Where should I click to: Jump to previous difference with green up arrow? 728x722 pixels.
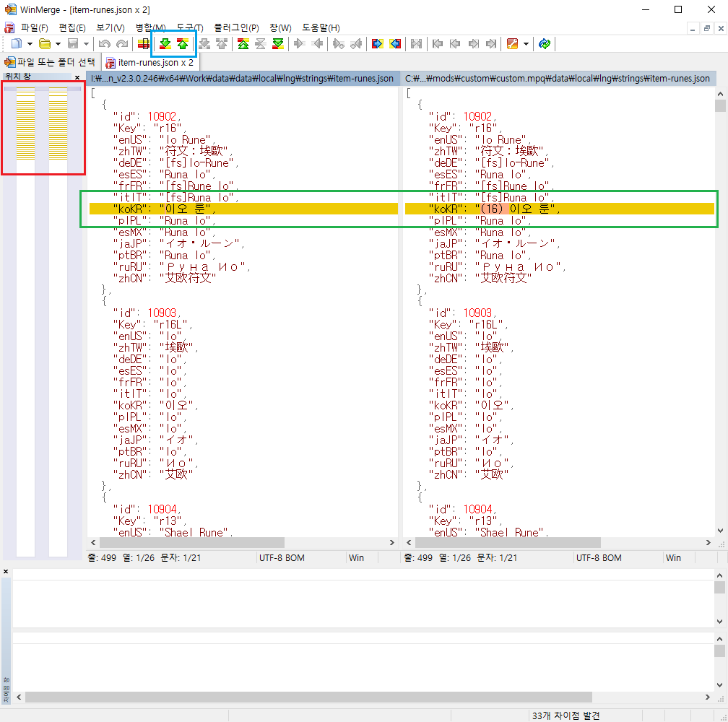coord(183,43)
